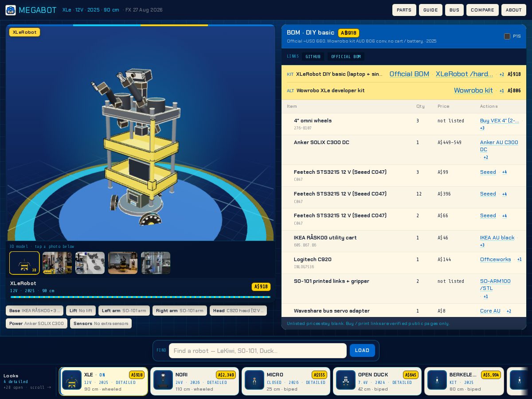
Task: Open the Power Anker SOLIX selector
Action: pyautogui.click(x=36, y=324)
